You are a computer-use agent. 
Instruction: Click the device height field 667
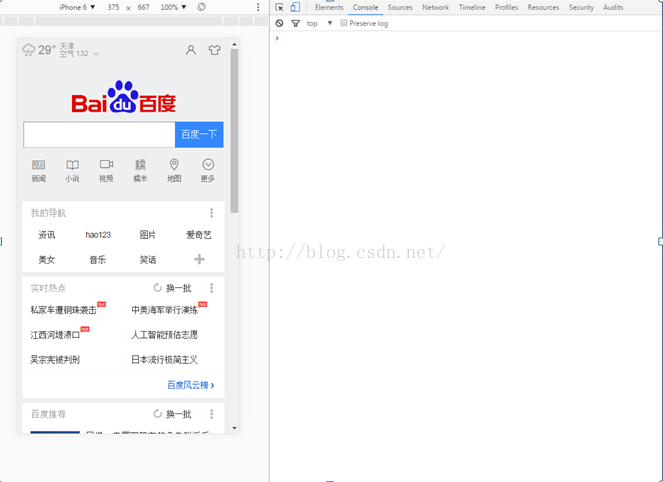coord(143,7)
